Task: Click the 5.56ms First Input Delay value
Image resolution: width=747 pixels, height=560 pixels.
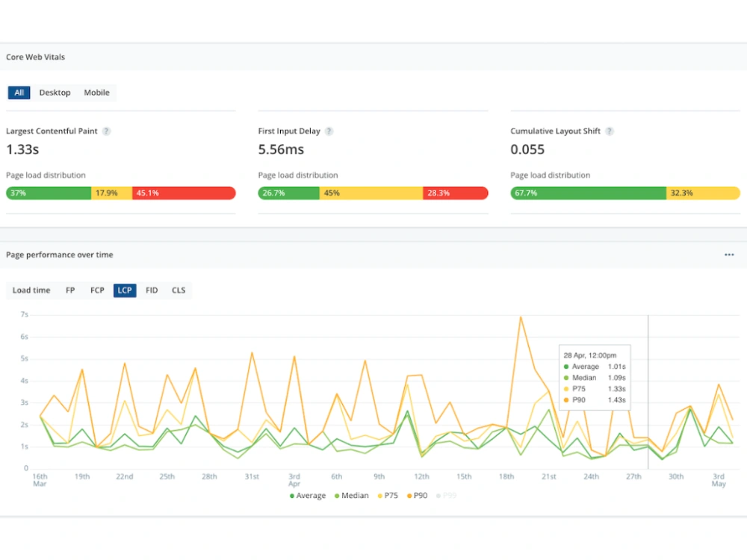Action: 281,149
